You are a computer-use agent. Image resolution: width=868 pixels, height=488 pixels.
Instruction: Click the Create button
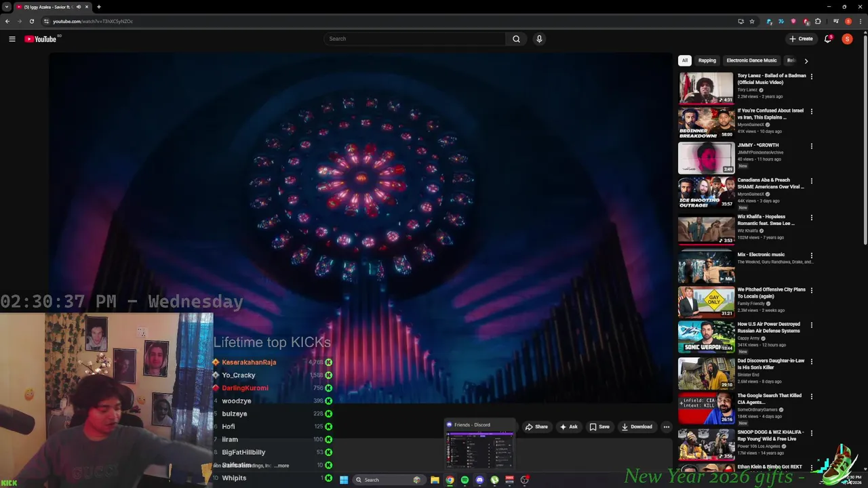pos(801,39)
